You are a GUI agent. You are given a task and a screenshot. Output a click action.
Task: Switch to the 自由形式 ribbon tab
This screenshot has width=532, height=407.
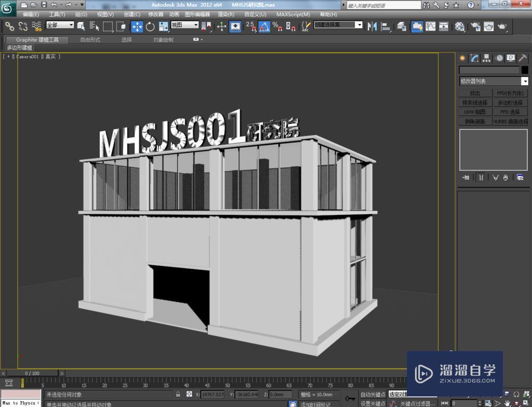pyautogui.click(x=90, y=40)
